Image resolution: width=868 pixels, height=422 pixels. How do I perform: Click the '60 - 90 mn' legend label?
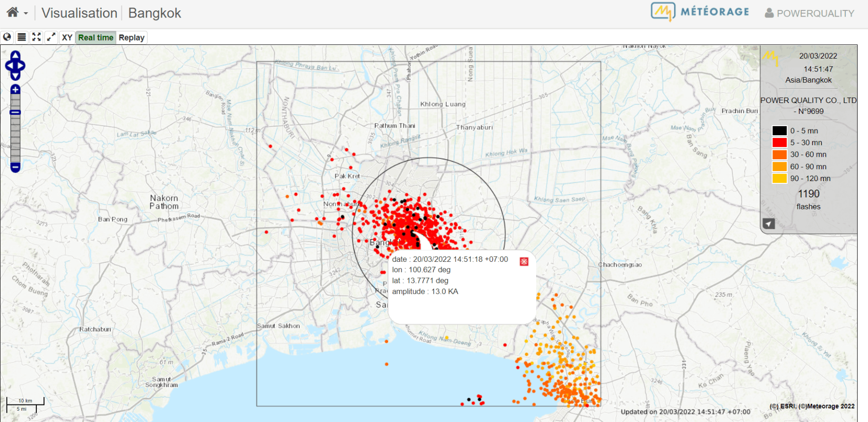808,167
